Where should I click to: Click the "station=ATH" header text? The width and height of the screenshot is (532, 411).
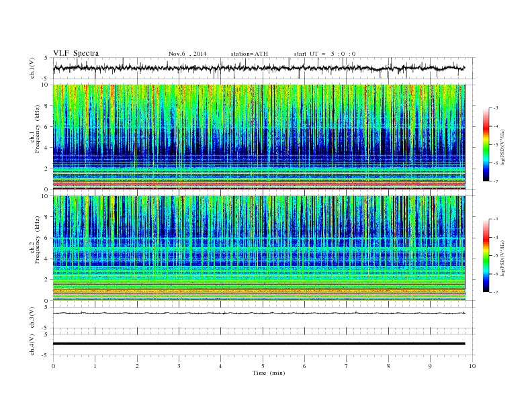pyautogui.click(x=249, y=54)
